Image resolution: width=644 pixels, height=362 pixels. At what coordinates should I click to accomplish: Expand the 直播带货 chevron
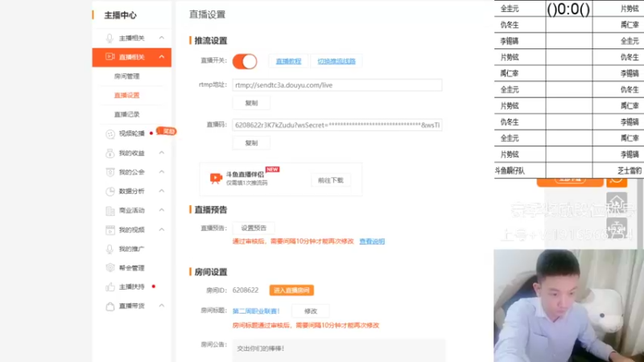pos(162,306)
